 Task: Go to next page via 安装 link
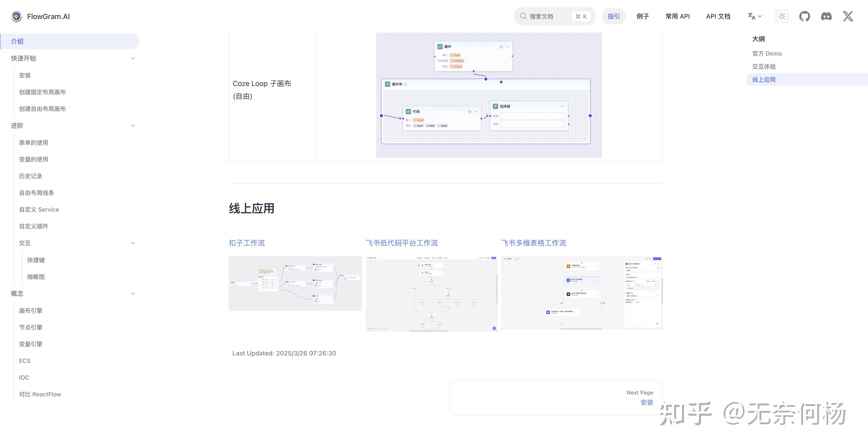[647, 403]
